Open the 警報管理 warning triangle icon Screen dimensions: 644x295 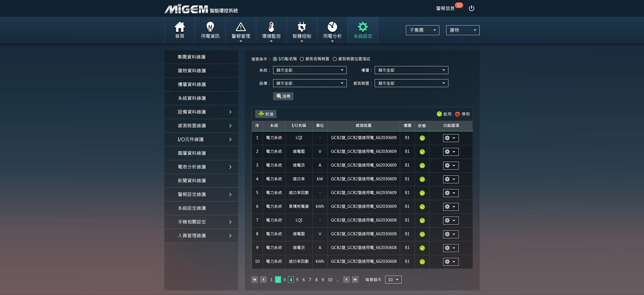(240, 27)
